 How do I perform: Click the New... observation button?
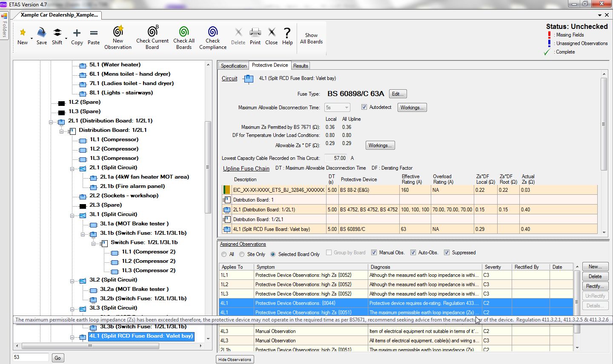point(595,267)
